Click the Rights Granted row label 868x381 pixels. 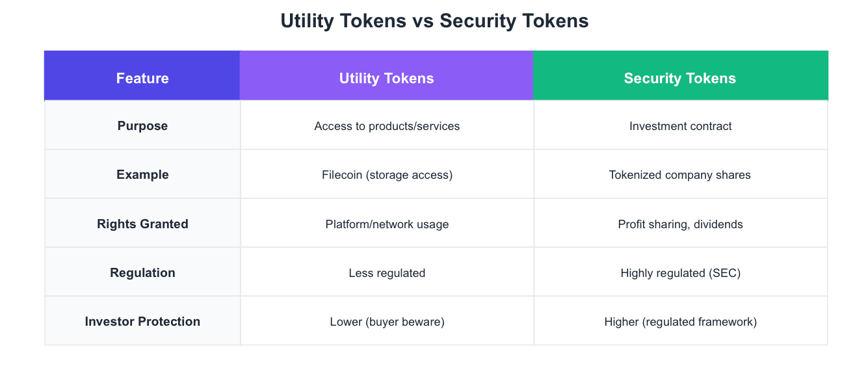click(x=142, y=224)
